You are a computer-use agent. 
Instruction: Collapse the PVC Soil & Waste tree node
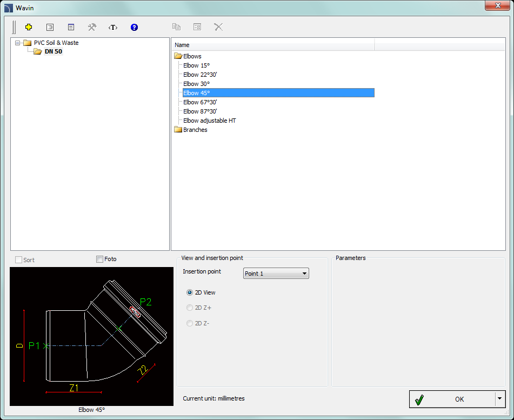click(18, 43)
